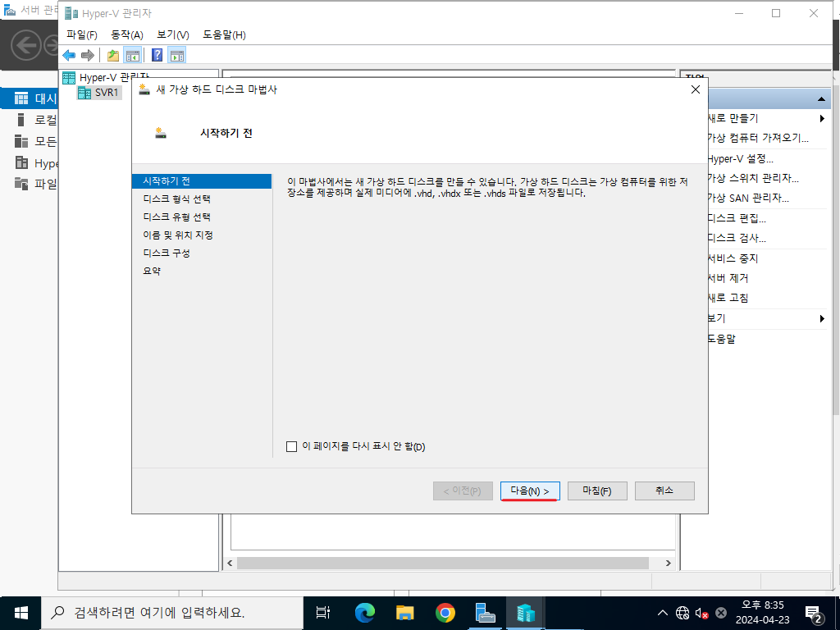Open File Explorer from the taskbar
Screen dimensions: 840x630
[x=405, y=613]
